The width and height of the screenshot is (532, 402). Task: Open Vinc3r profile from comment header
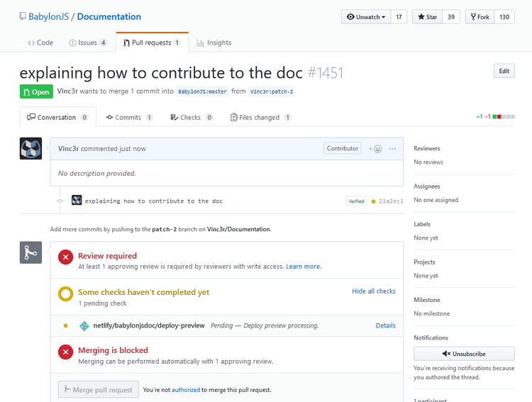(68, 149)
